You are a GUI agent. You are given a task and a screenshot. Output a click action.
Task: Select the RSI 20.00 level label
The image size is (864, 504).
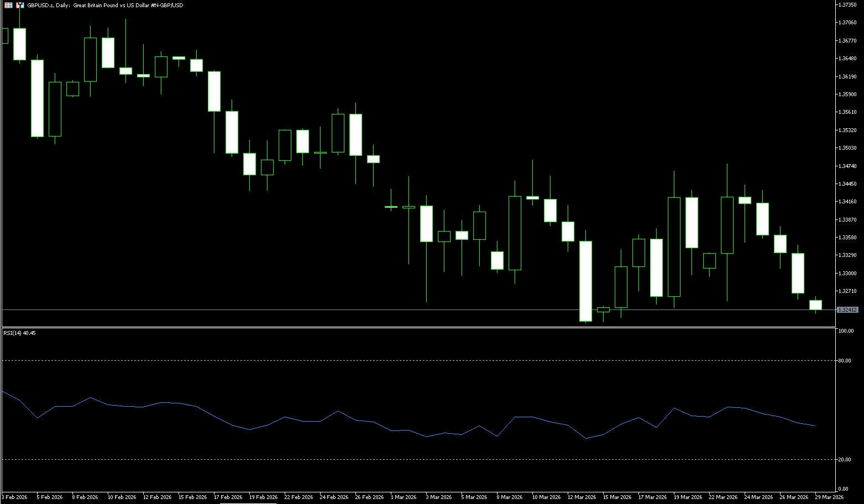pos(845,460)
